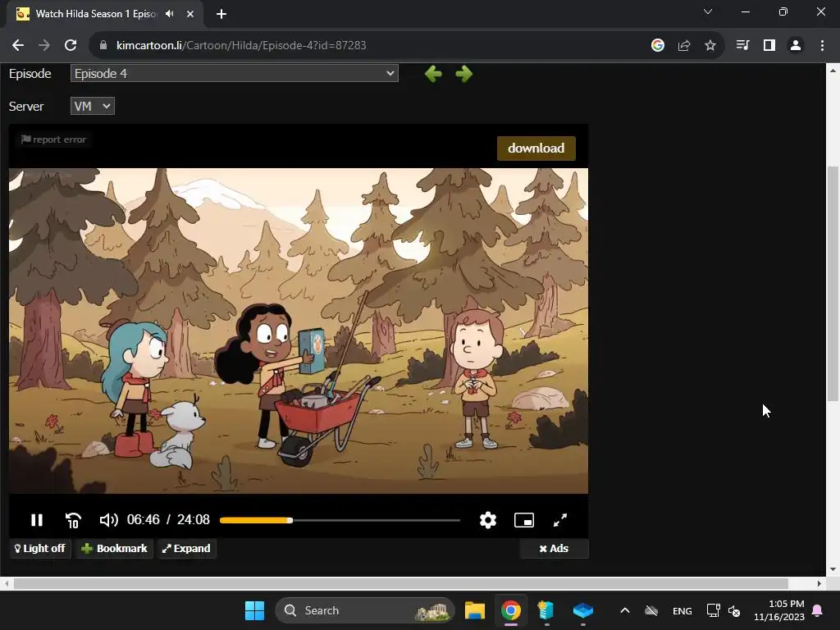Image resolution: width=840 pixels, height=630 pixels.
Task: Click the video progress bar
Action: 340,520
